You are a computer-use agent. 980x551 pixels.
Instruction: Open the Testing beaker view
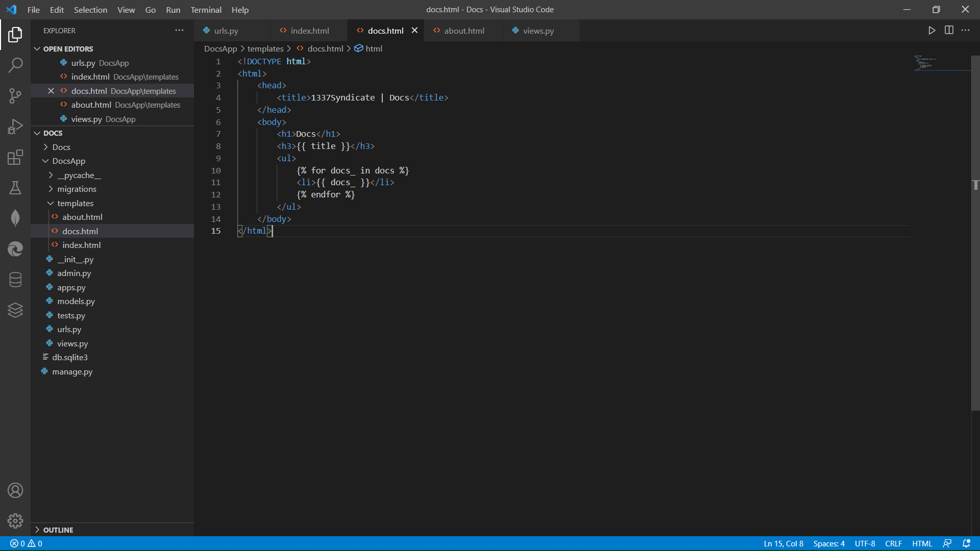click(15, 188)
